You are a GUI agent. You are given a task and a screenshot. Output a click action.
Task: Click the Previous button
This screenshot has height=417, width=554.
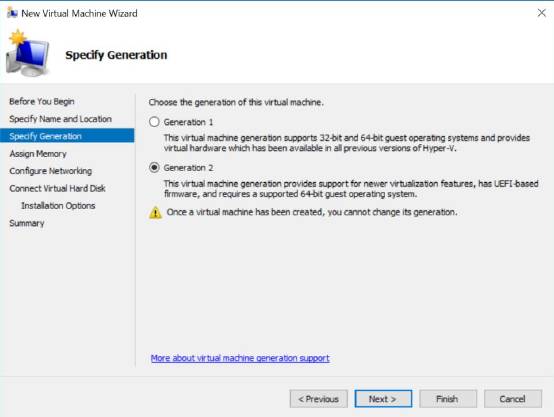coord(319,399)
